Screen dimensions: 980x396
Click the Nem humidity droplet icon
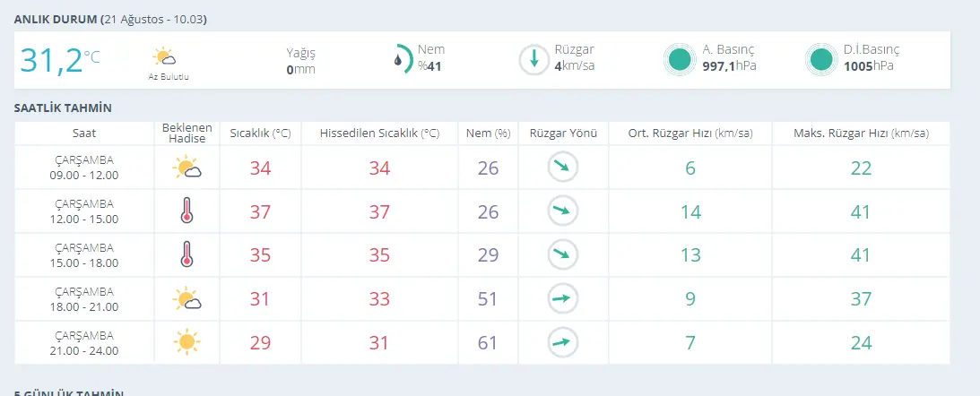pyautogui.click(x=400, y=60)
